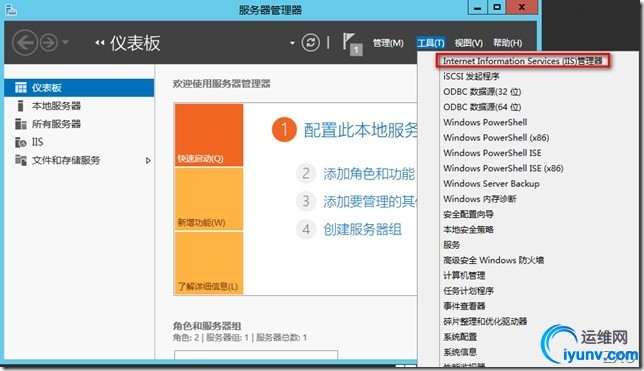The width and height of the screenshot is (644, 371).
Task: Click the 创建服务器组 link
Action: point(362,229)
